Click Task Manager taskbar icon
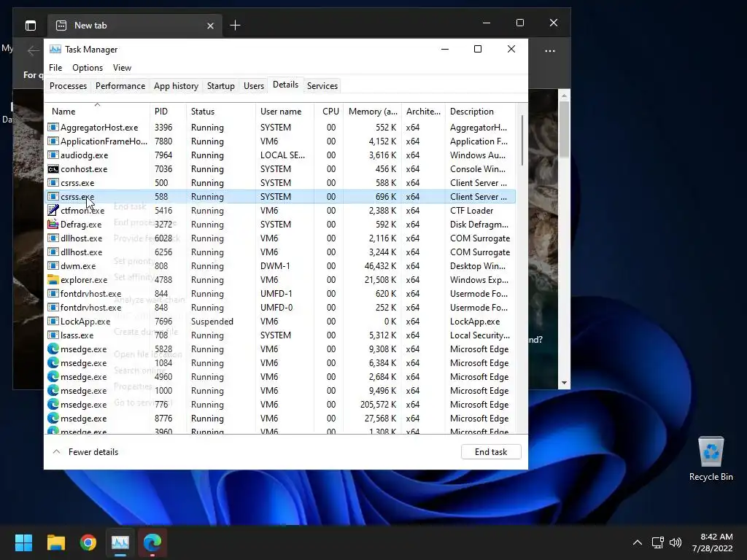747x560 pixels. pyautogui.click(x=120, y=542)
